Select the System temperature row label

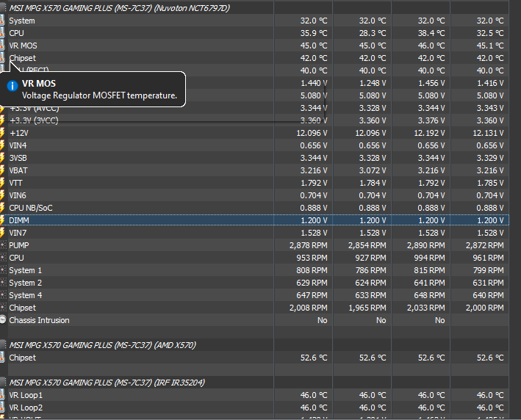(x=22, y=21)
